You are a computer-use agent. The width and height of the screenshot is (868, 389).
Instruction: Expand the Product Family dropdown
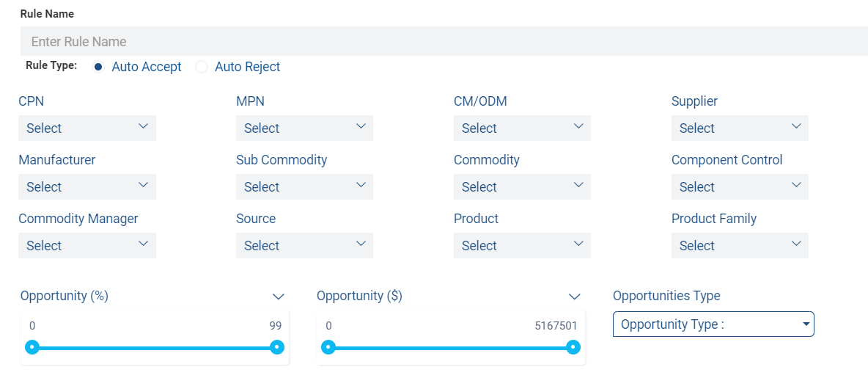(x=740, y=245)
